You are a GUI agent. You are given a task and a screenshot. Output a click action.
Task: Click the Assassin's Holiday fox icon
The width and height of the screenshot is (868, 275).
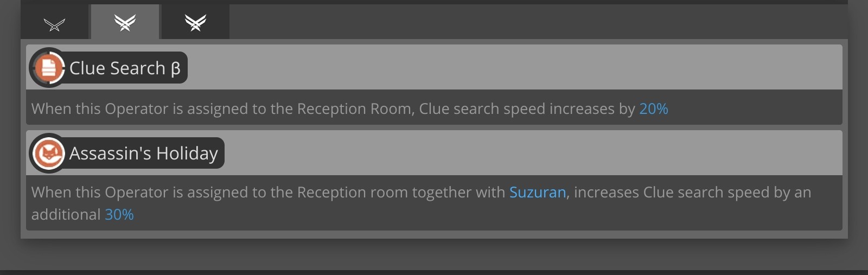(48, 154)
